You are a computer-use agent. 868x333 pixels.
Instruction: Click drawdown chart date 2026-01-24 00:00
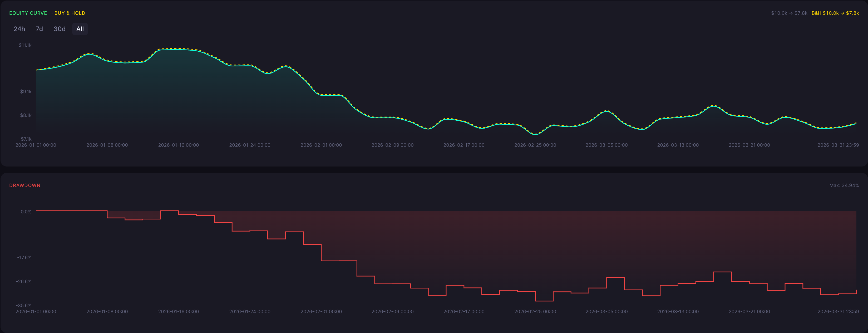(250, 312)
